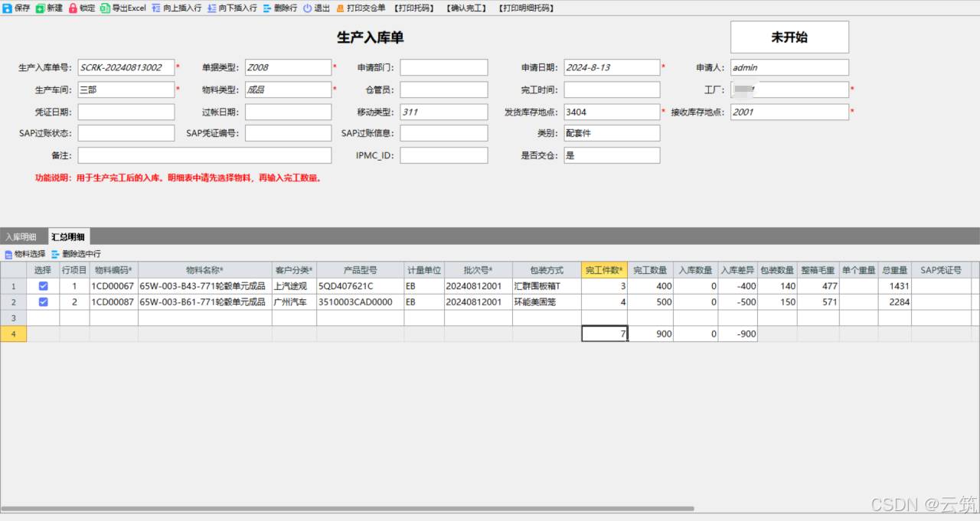Insert a row above with 向上插入行
The width and height of the screenshot is (980, 521).
pyautogui.click(x=176, y=8)
